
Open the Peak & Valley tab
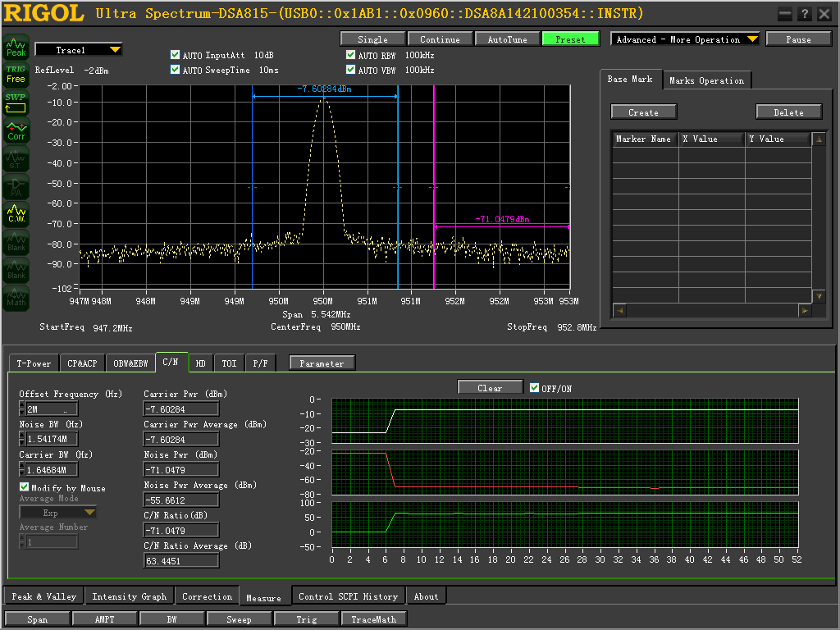point(44,596)
